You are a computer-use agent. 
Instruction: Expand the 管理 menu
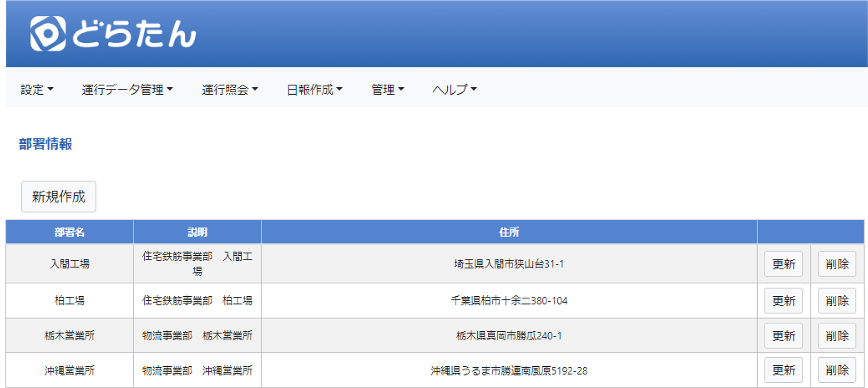pos(388,89)
